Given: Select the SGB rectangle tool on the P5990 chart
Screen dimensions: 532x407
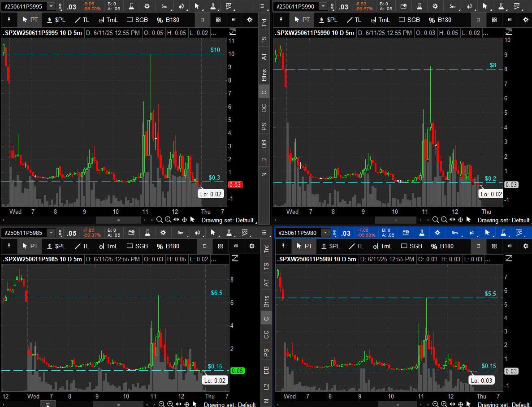Looking at the screenshot, I should click(409, 20).
